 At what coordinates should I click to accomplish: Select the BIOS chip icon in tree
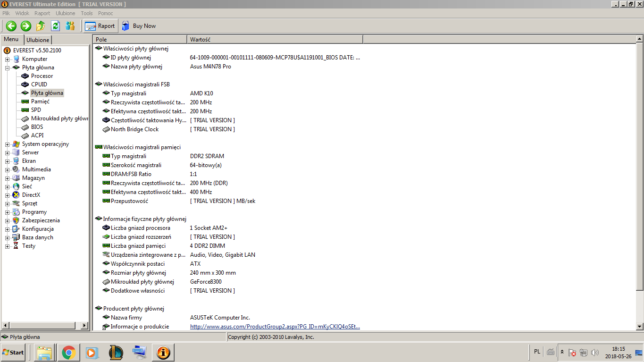(x=25, y=127)
